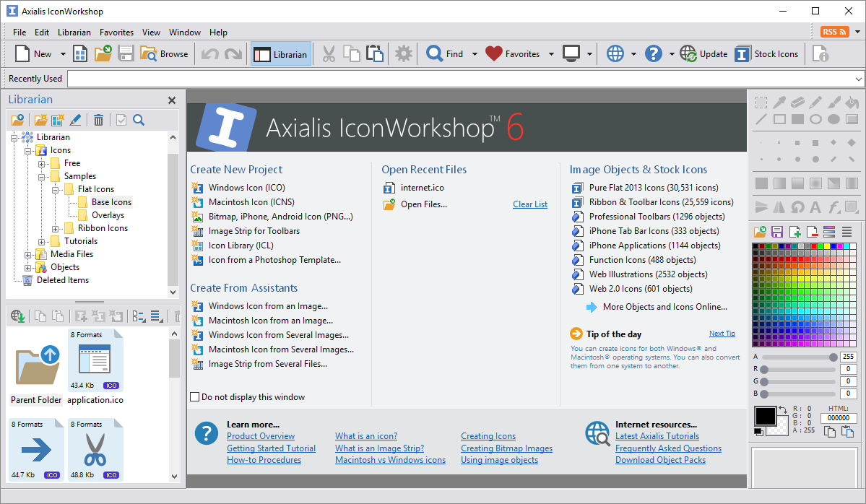Select the Color Picker tool
The image size is (866, 504).
(x=780, y=103)
